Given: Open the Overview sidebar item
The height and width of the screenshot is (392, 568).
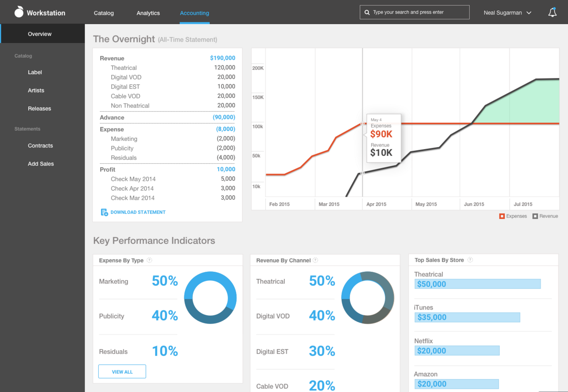Looking at the screenshot, I should click(42, 34).
